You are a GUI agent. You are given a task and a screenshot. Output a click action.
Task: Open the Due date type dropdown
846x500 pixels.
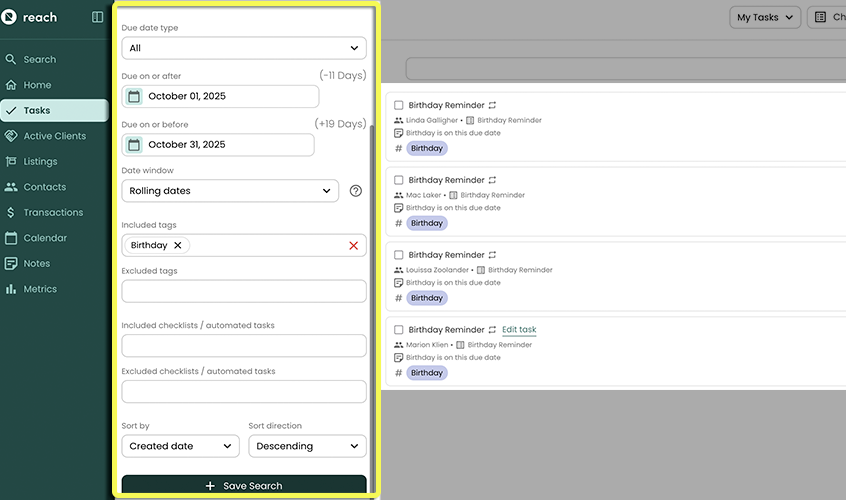point(243,48)
